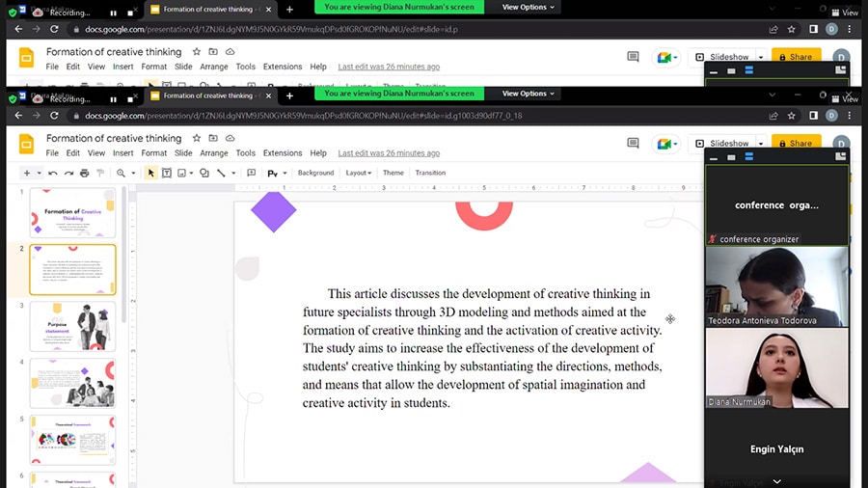
Task: Expand the Layout dropdown
Action: pos(358,173)
